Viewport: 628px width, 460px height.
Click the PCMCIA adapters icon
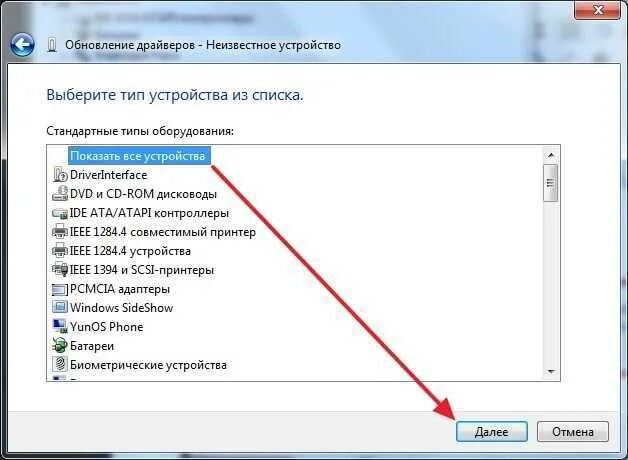point(60,289)
